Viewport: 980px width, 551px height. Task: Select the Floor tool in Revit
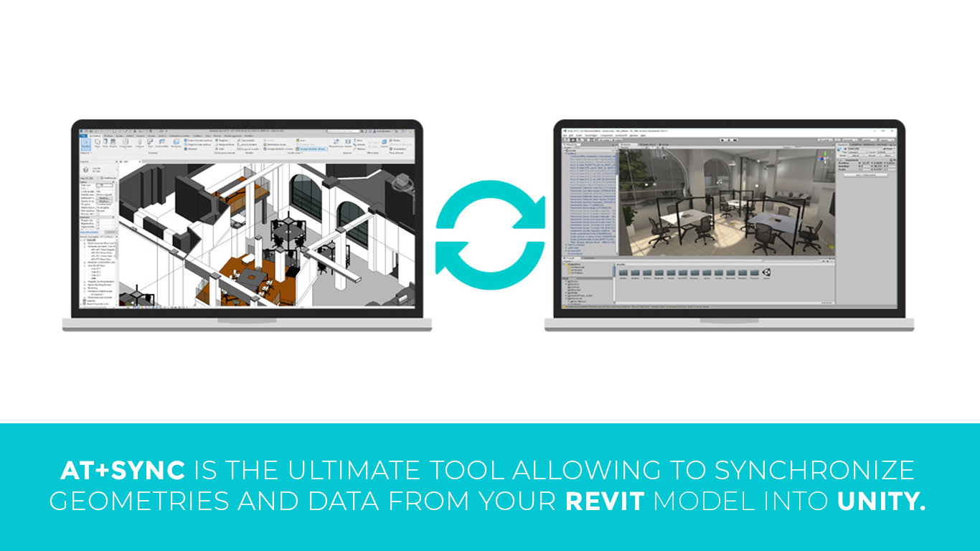[176, 144]
